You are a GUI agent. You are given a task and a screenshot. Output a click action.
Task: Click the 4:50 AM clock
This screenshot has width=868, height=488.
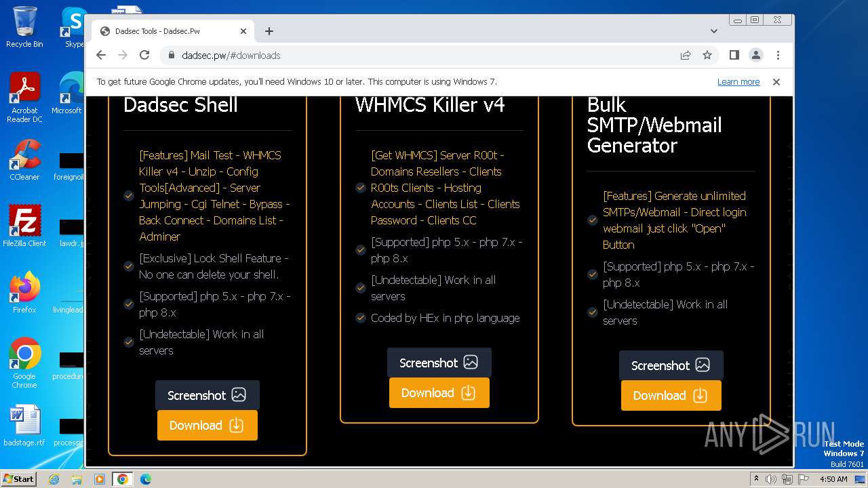click(x=833, y=479)
